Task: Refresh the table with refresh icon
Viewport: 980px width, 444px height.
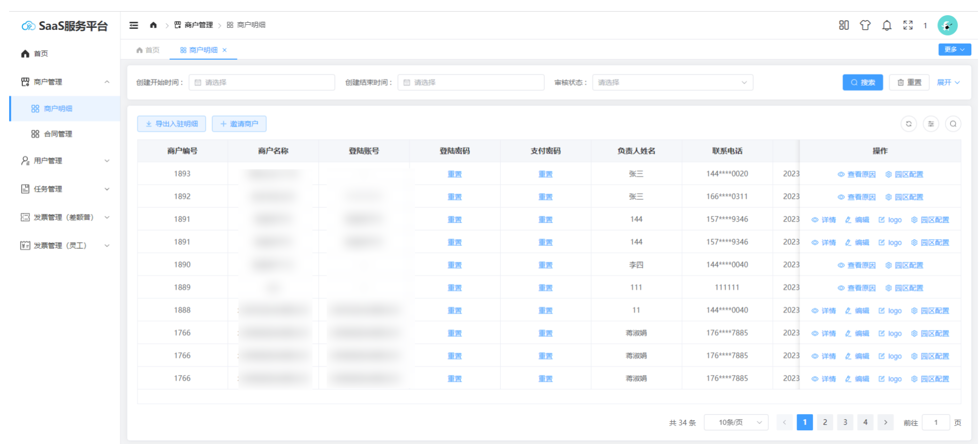Action: coord(908,124)
